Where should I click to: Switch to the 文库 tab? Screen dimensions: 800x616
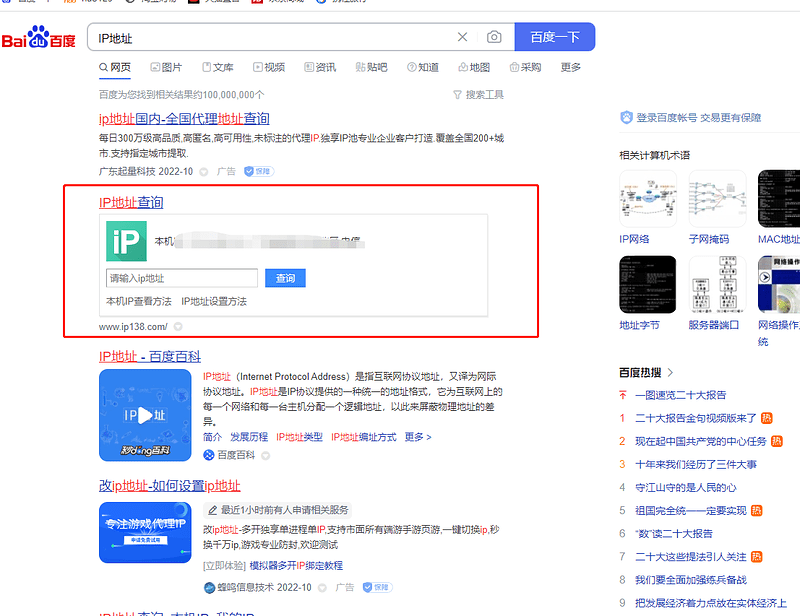tap(218, 67)
